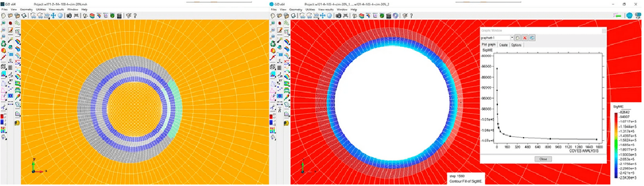Click the camera snapshot icon in left window toolbar
Viewport: 644px width, 186px height.
pos(69,15)
